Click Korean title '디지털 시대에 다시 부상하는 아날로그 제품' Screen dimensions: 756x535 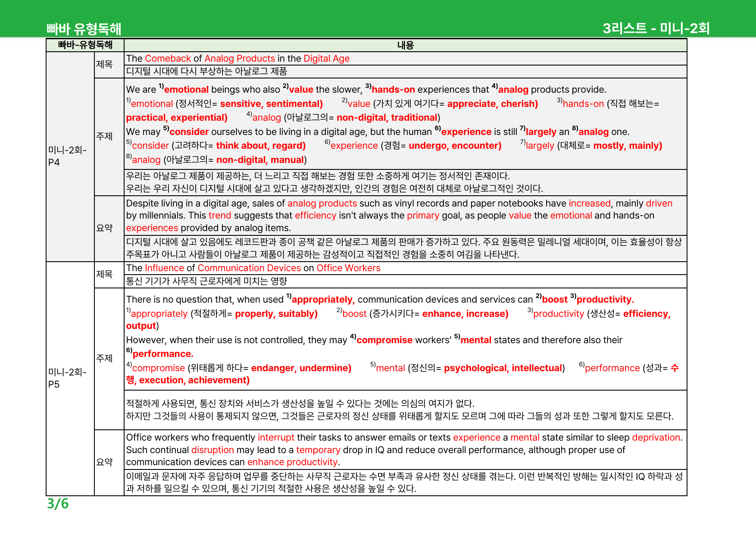click(206, 71)
